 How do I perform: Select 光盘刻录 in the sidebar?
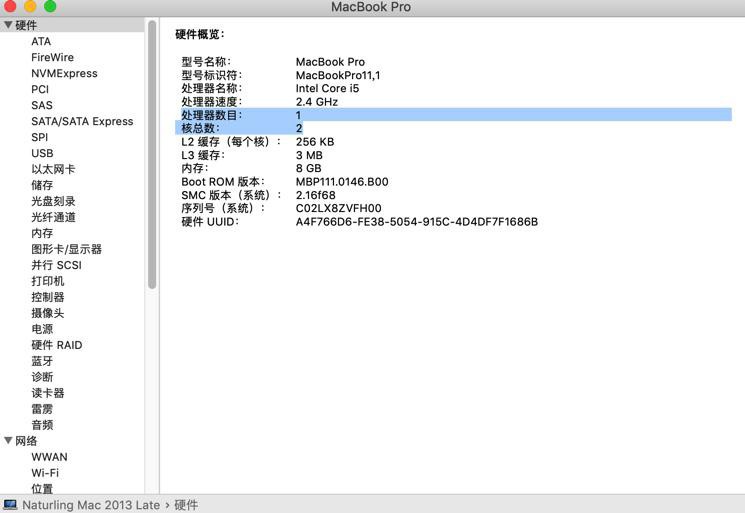pyautogui.click(x=53, y=201)
